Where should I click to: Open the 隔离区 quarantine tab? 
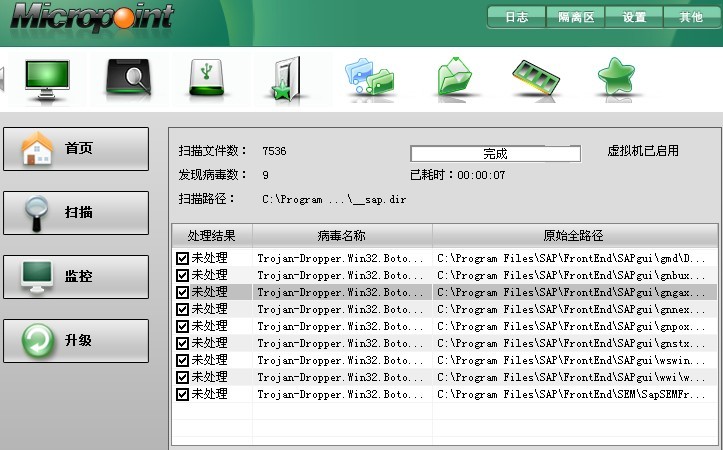click(x=575, y=18)
